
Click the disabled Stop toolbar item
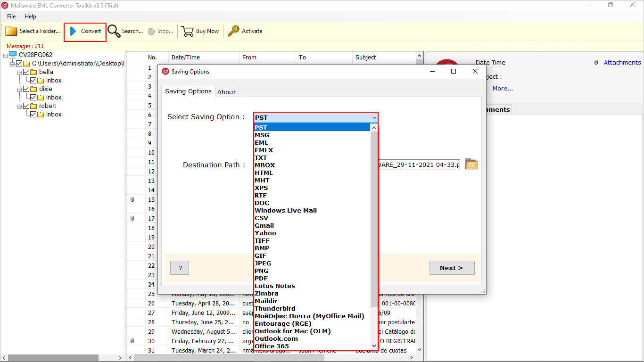tap(160, 31)
